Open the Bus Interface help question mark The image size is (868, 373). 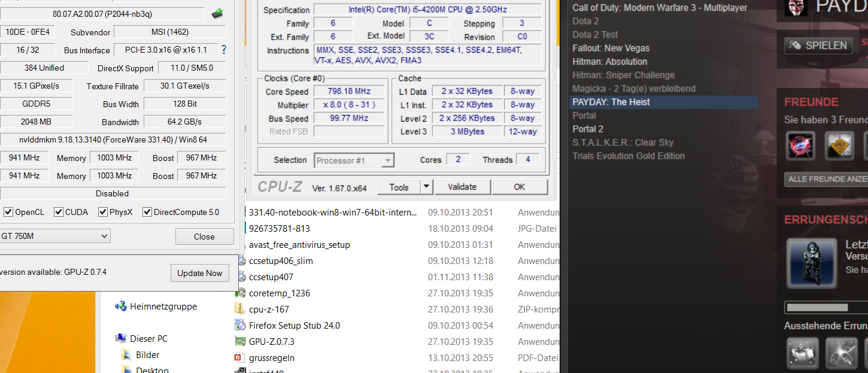click(224, 50)
